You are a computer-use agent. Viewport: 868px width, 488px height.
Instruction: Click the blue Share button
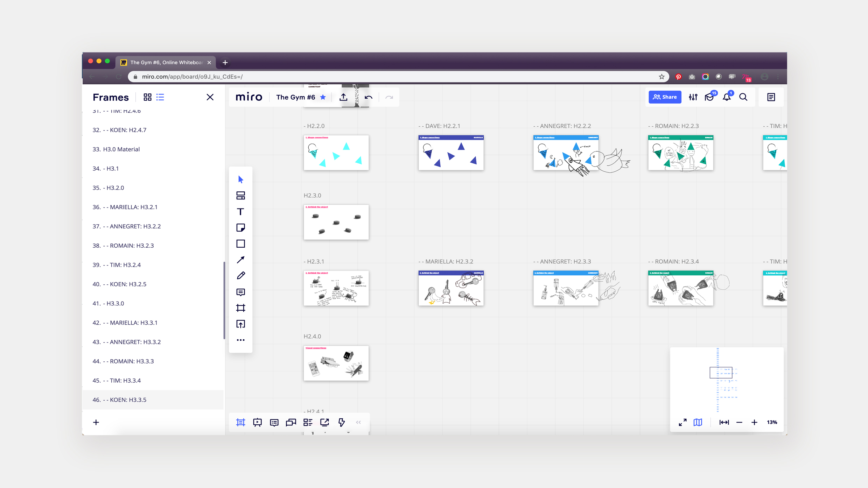[665, 97]
